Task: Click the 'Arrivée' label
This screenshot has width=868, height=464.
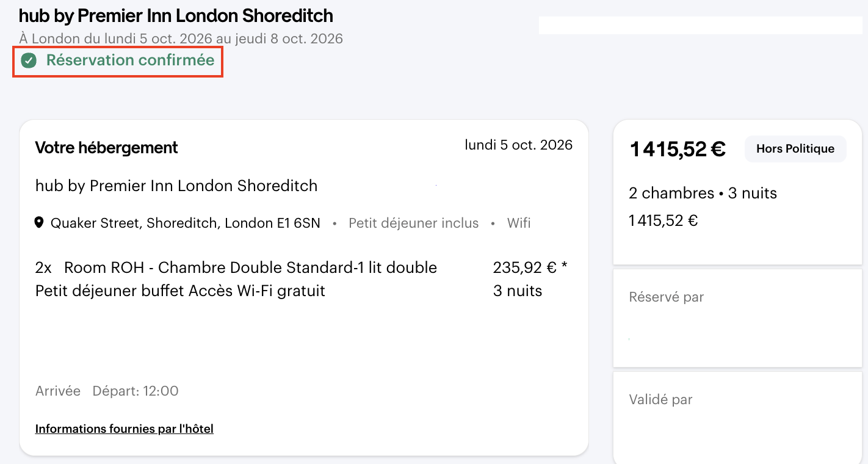Action: click(58, 391)
